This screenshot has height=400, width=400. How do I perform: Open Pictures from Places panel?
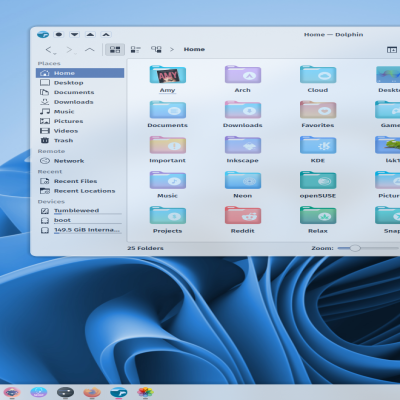pos(80,121)
